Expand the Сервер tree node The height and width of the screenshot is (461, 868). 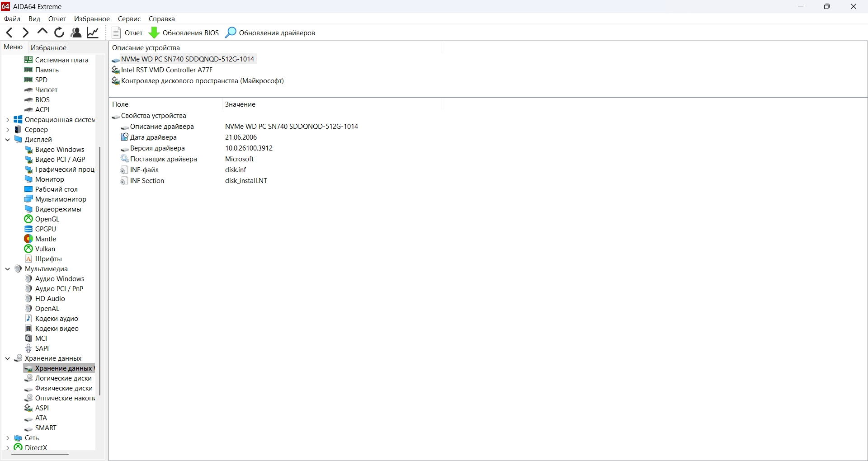[8, 130]
